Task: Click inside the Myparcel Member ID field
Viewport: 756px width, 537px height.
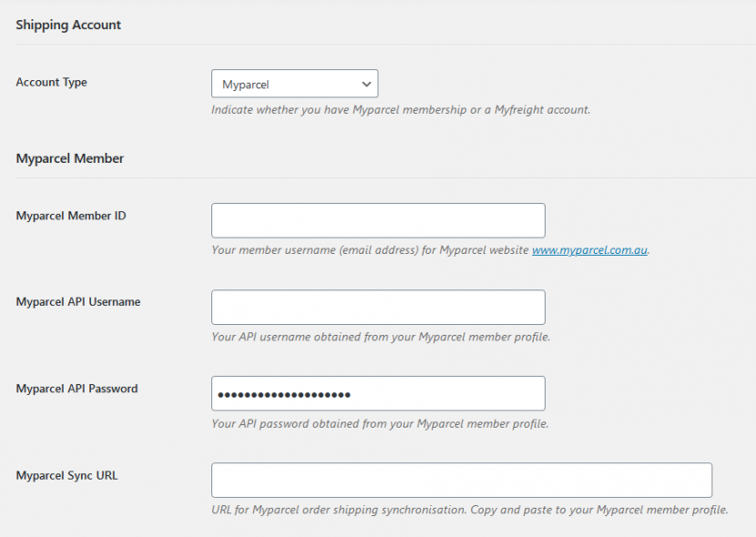Action: point(377,219)
